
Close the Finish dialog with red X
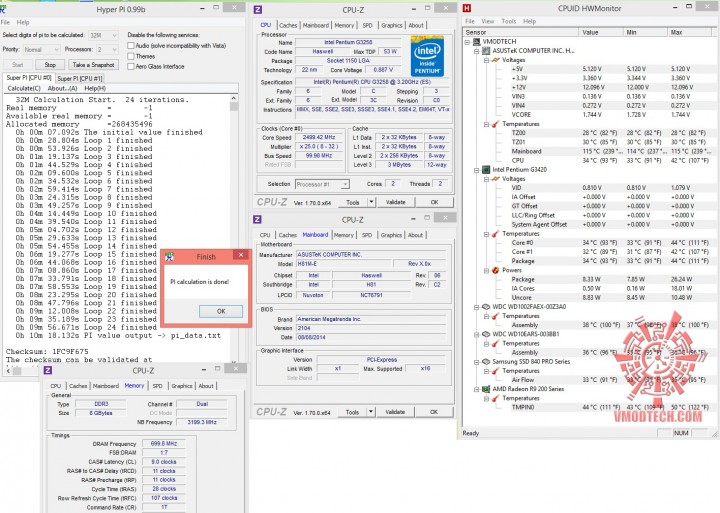point(241,255)
